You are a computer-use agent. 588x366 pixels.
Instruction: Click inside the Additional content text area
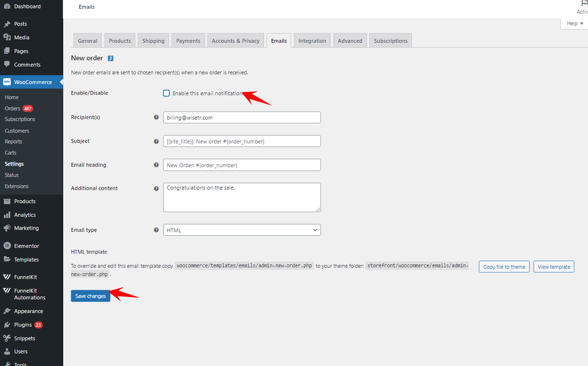click(x=242, y=197)
